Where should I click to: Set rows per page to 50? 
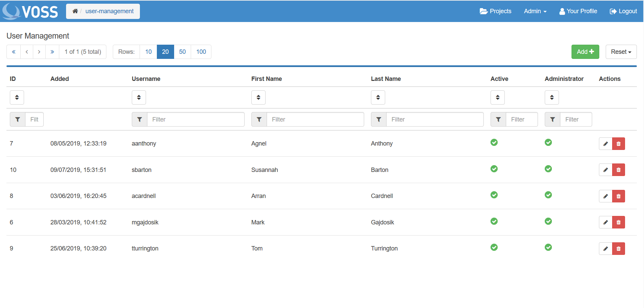click(182, 52)
